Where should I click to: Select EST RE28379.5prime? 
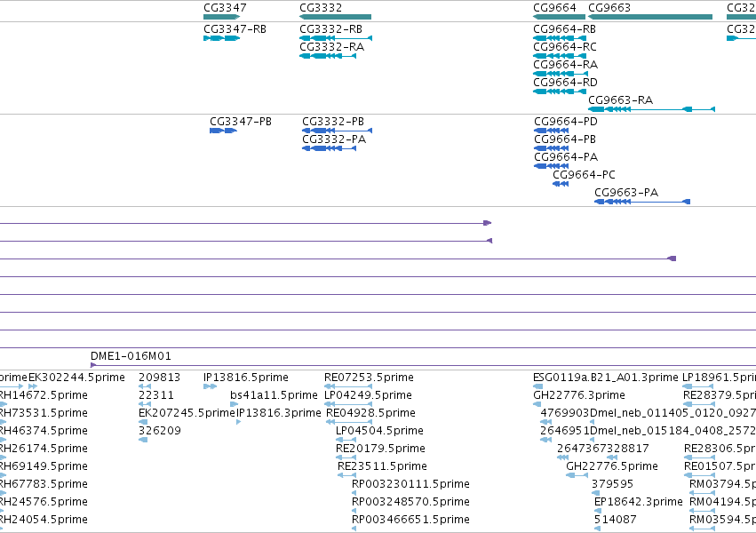[x=720, y=395]
